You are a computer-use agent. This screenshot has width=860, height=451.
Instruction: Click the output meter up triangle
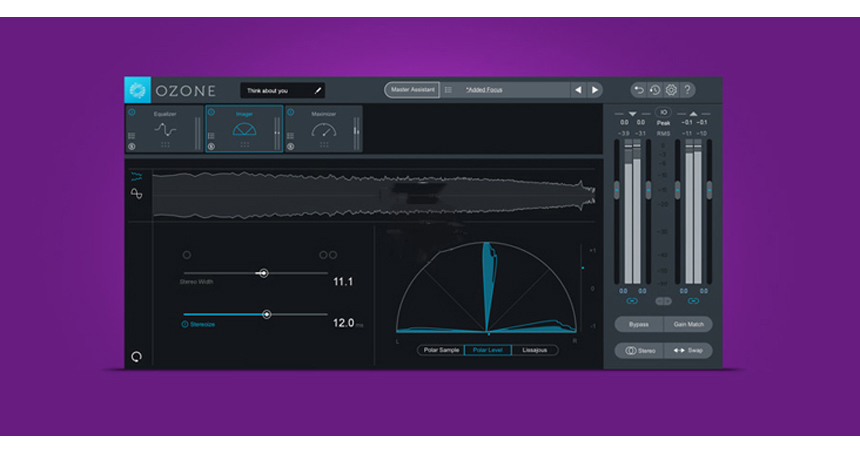693,114
